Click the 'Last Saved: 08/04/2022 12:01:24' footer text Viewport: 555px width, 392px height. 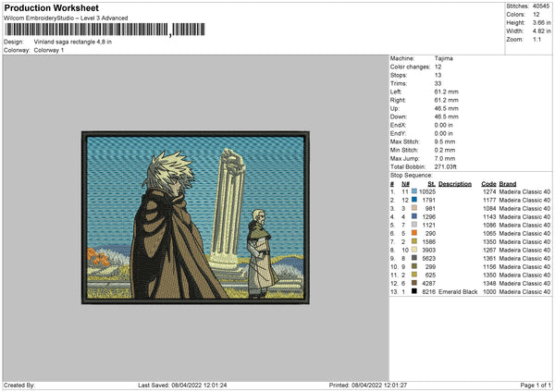pos(182,386)
